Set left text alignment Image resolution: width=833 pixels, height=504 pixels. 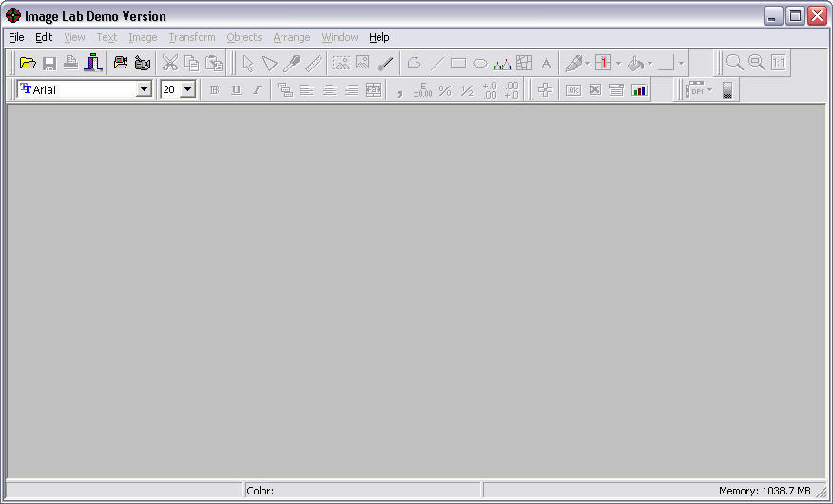pyautogui.click(x=306, y=89)
